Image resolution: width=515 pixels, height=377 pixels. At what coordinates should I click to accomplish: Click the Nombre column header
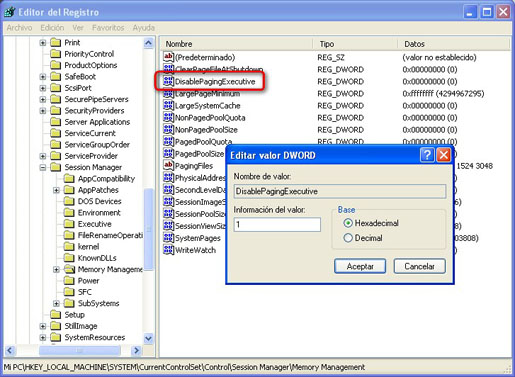[236, 44]
